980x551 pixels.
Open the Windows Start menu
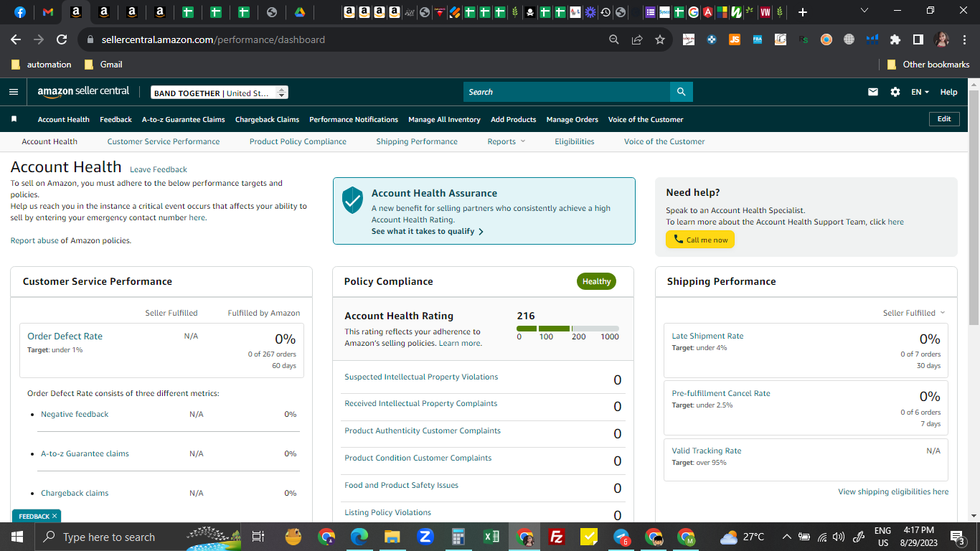coord(17,537)
